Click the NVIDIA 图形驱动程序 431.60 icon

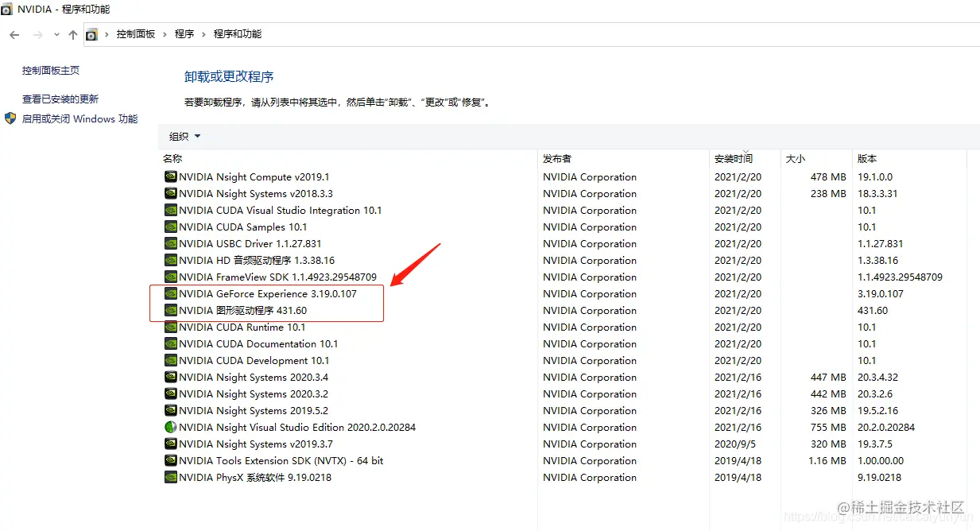(170, 311)
